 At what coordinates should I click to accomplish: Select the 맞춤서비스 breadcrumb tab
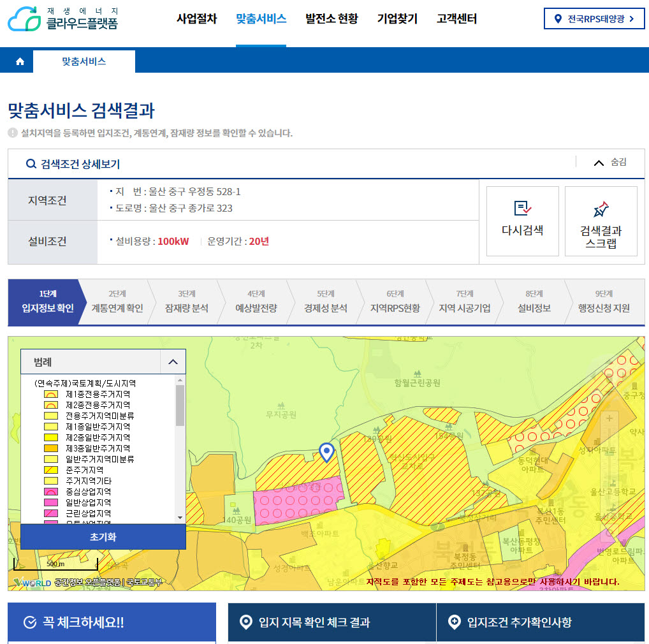pos(84,61)
